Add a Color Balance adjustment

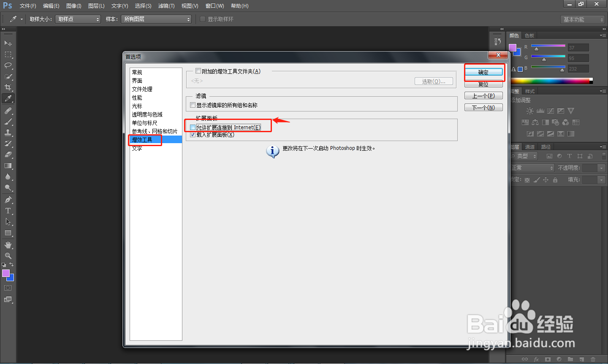click(x=535, y=122)
